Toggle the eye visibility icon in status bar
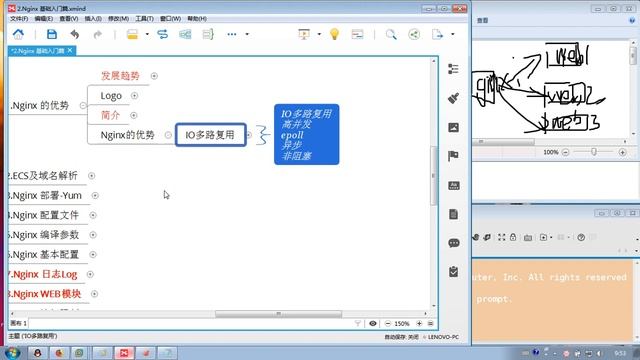The image size is (640, 360). (x=373, y=323)
